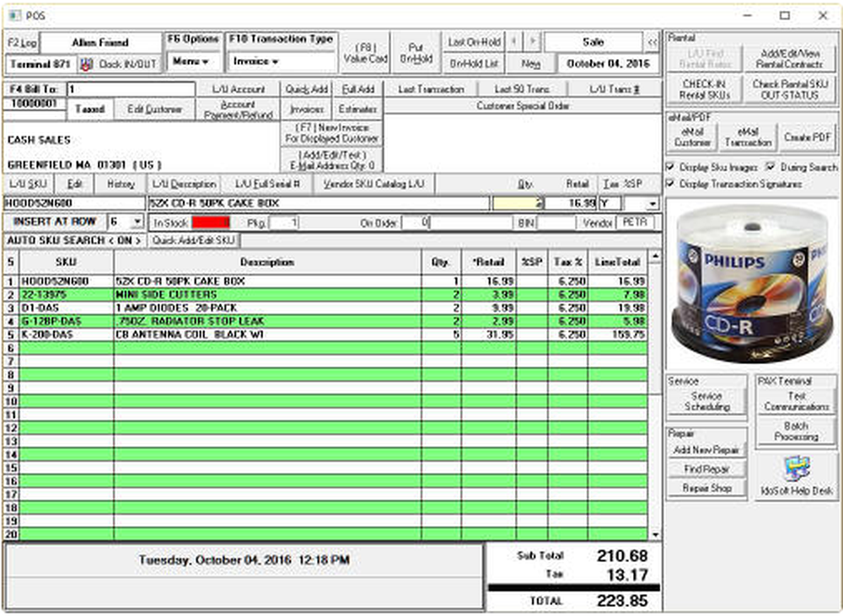The image size is (843, 616).
Task: Open the Menu dropdown under F6 Options
Action: [191, 62]
